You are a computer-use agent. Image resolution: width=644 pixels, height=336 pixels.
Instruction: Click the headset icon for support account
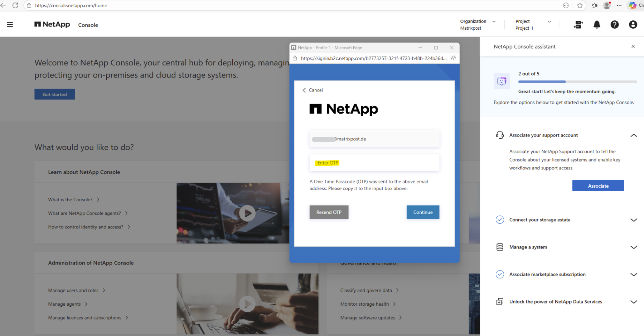pyautogui.click(x=500, y=135)
